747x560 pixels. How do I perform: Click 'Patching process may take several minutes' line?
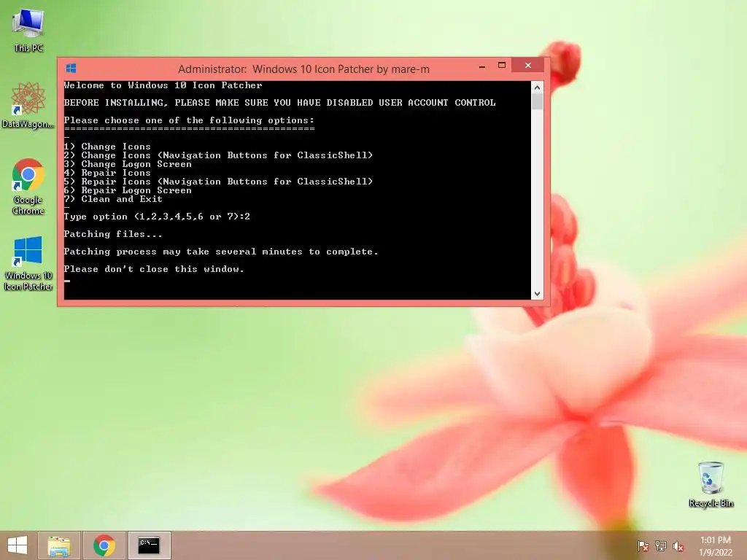(221, 252)
